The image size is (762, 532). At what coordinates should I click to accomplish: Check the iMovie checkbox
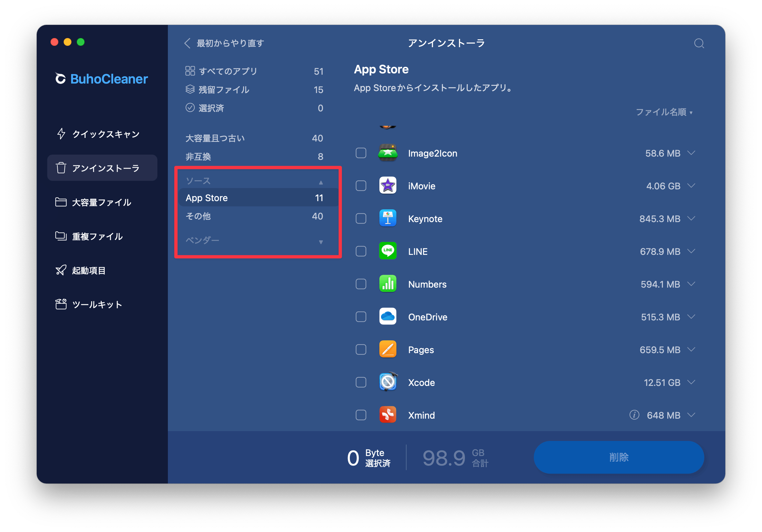361,185
